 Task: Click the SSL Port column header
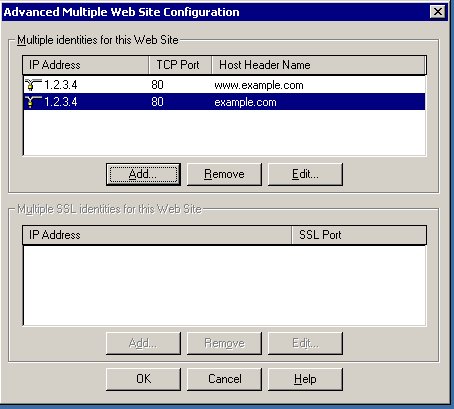[x=359, y=235]
